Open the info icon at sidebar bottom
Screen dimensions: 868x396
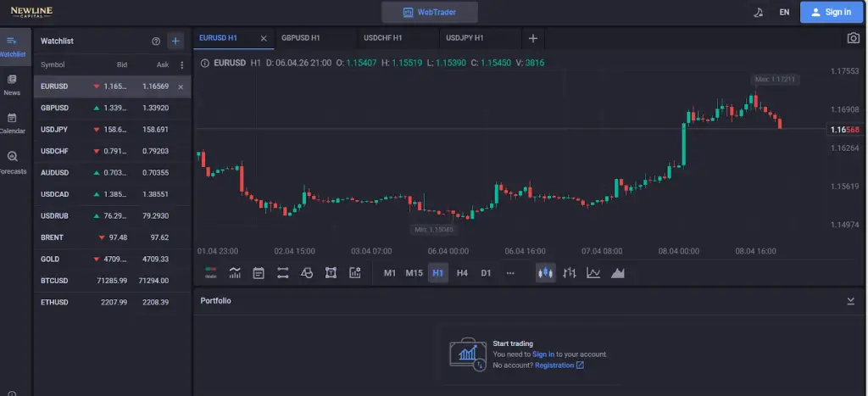[12, 393]
